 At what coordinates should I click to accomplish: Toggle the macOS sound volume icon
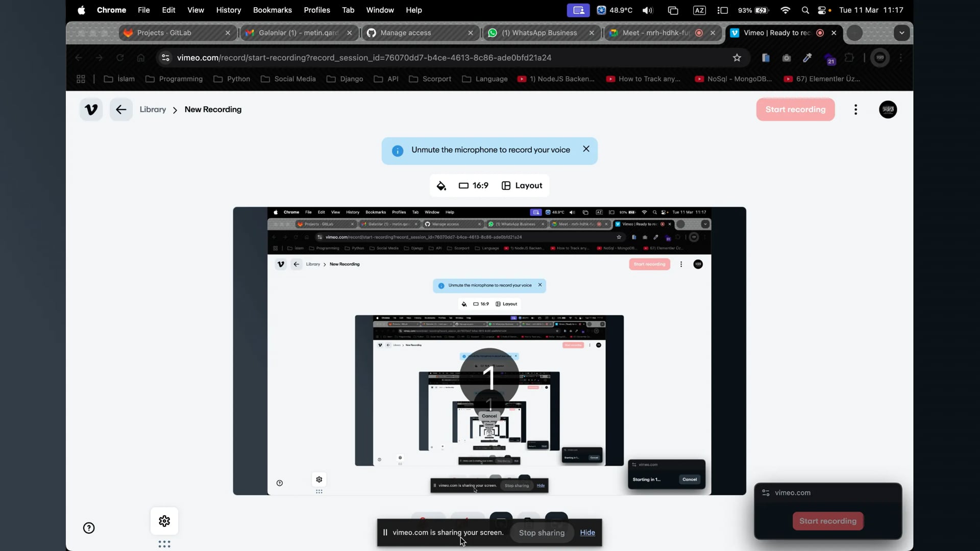click(647, 10)
